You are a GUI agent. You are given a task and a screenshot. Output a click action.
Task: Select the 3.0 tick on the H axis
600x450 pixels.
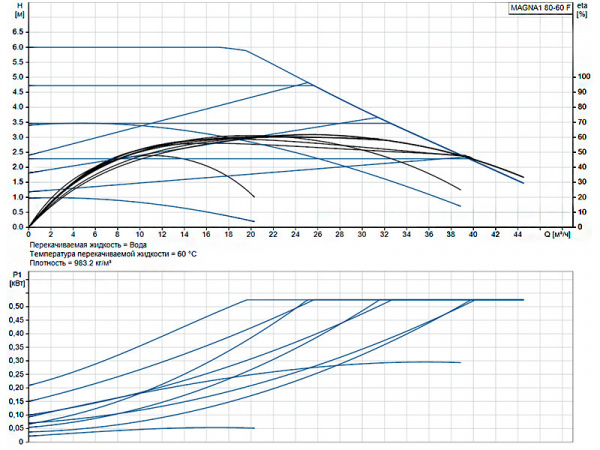click(16, 137)
